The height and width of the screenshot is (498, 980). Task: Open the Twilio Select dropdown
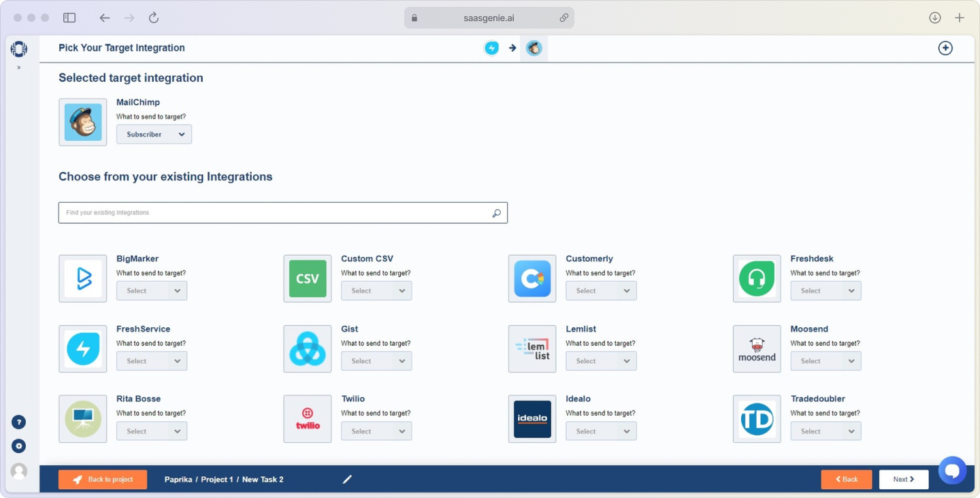(376, 431)
